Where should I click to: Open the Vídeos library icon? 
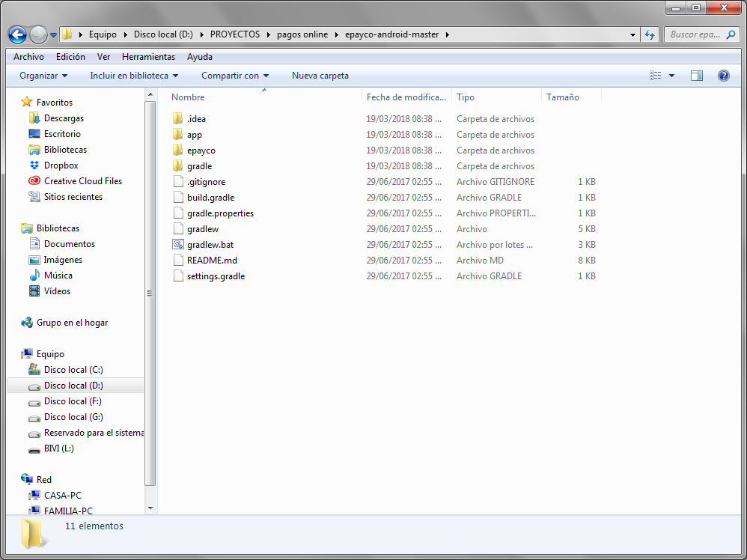tap(34, 290)
